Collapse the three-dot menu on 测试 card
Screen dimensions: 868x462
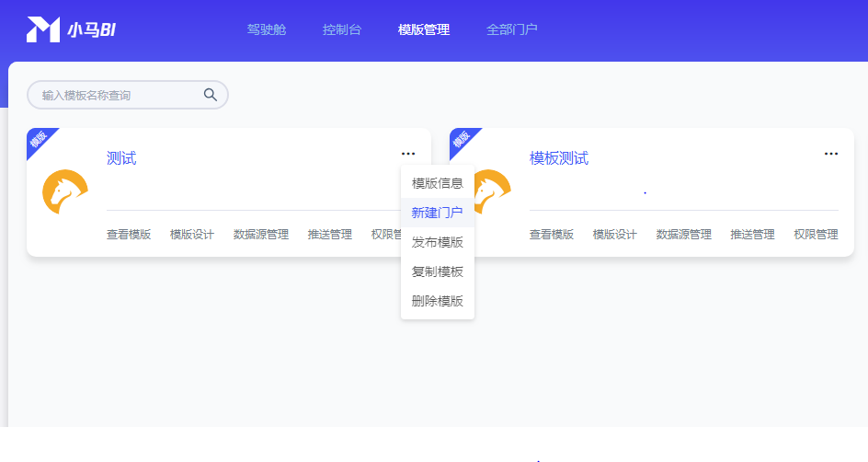pos(408,154)
